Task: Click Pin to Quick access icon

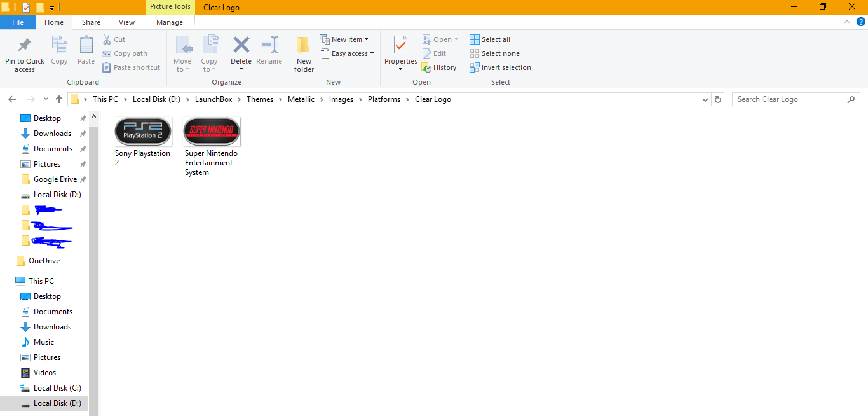Action: click(x=25, y=46)
